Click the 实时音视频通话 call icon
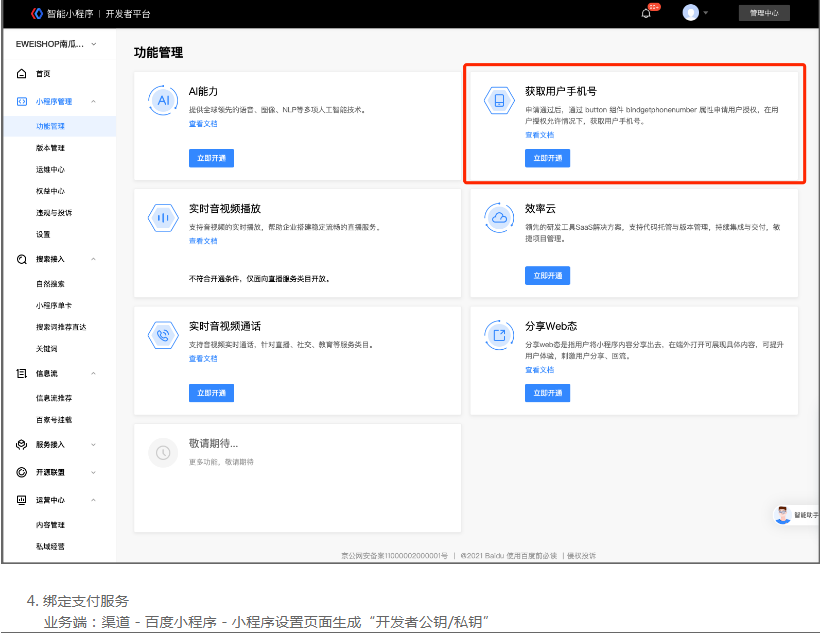 click(162, 334)
